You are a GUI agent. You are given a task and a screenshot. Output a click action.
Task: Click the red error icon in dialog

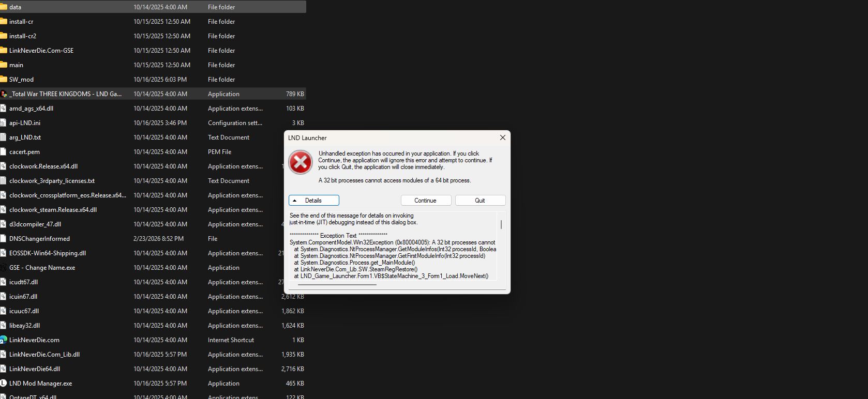point(301,163)
